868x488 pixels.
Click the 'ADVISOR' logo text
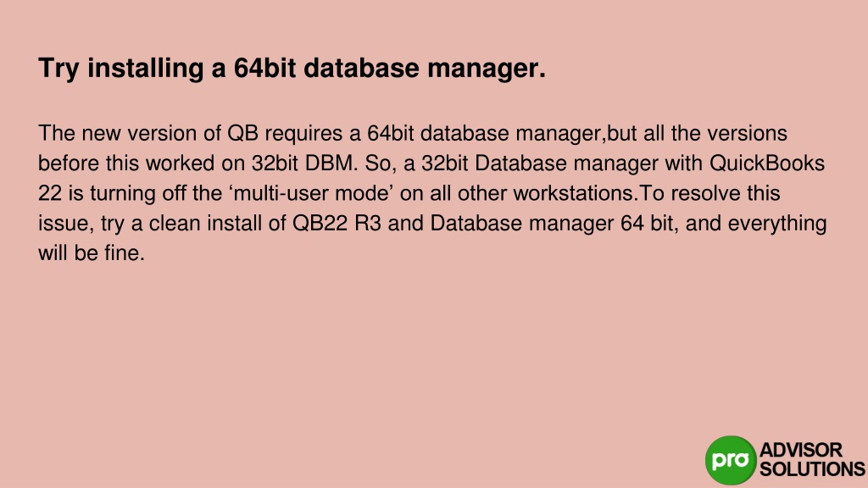point(801,450)
